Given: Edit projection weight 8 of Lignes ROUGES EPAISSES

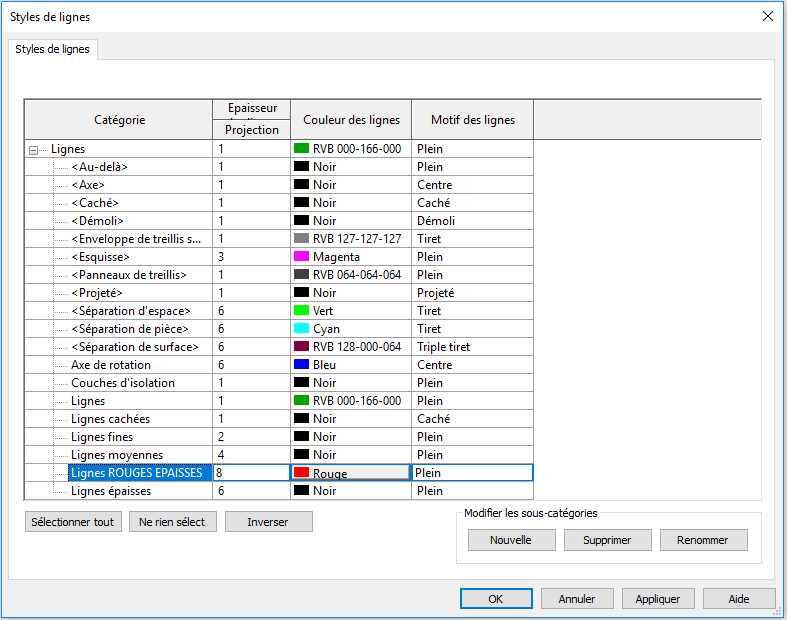Looking at the screenshot, I should tap(250, 473).
